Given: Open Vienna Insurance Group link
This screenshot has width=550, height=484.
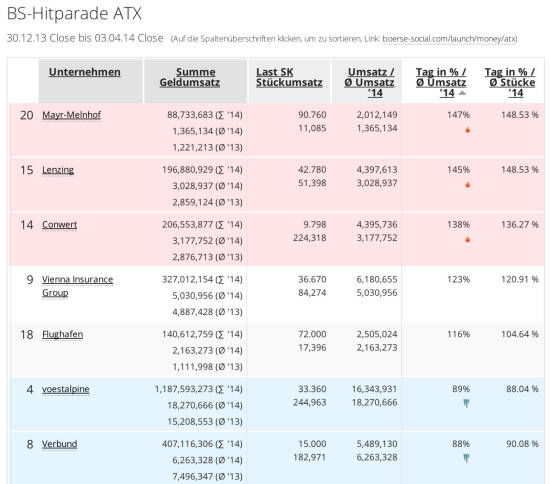Looking at the screenshot, I should 78,286.
